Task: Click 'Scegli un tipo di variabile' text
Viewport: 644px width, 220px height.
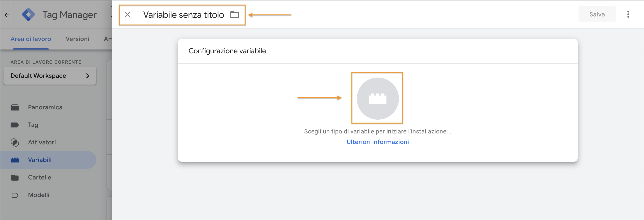Action: point(377,131)
